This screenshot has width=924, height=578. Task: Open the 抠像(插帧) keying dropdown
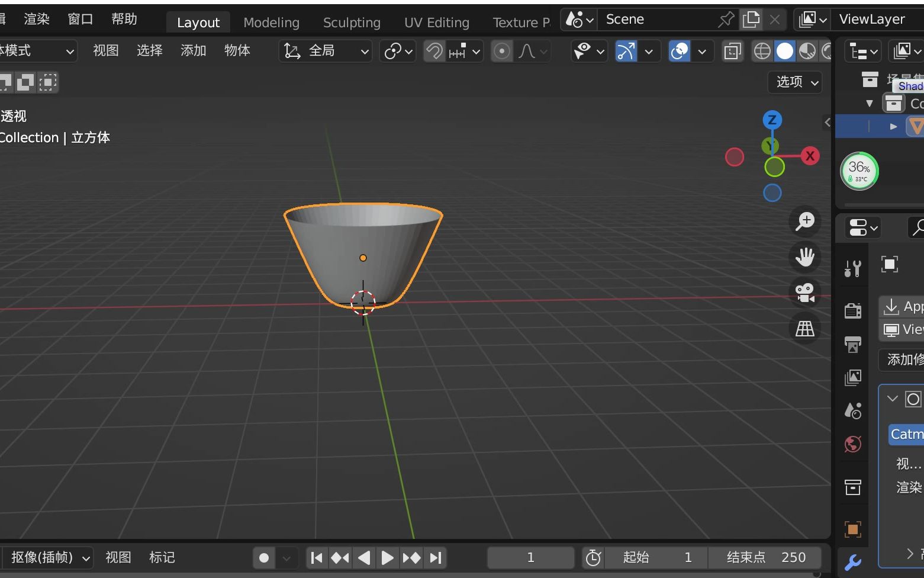click(x=47, y=557)
